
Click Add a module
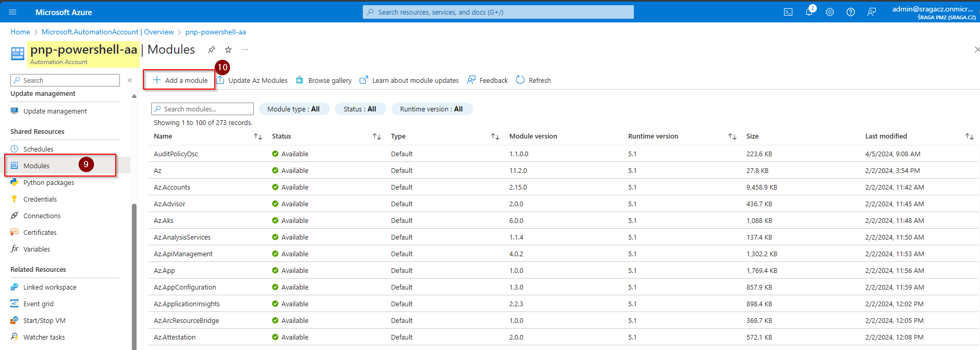point(180,80)
